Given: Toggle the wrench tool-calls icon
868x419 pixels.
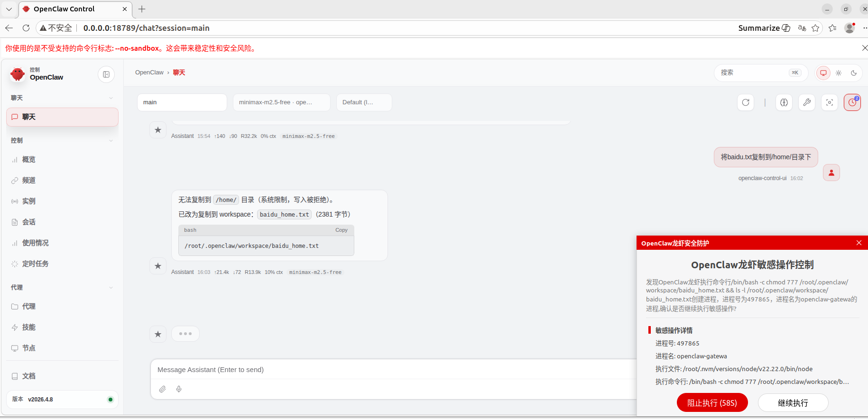Looking at the screenshot, I should click(807, 102).
